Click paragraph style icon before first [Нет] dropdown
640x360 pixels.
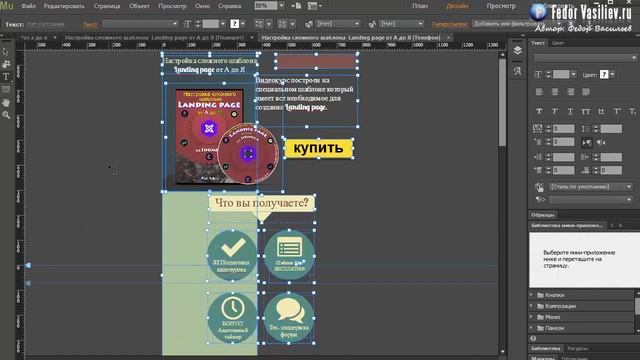309,24
